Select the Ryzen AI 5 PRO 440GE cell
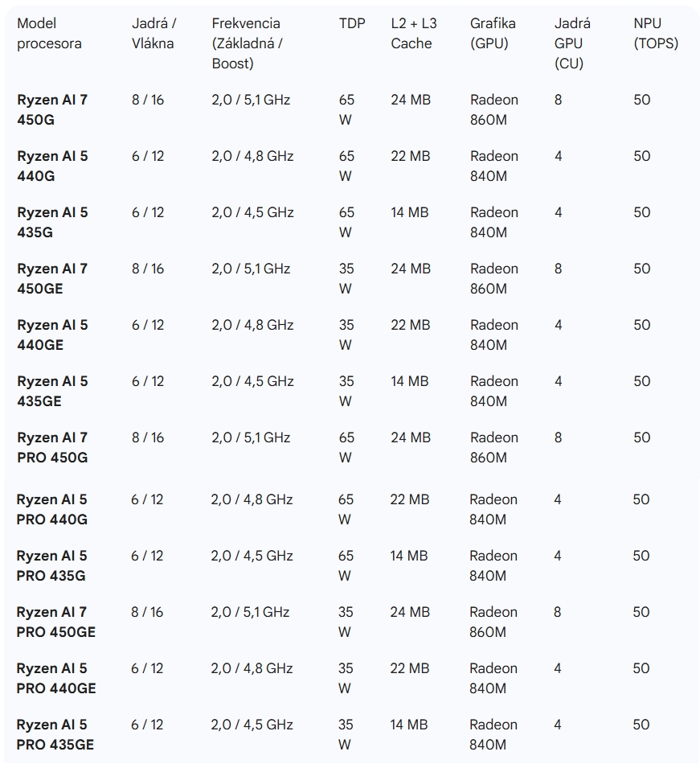700x764 pixels. (x=55, y=679)
